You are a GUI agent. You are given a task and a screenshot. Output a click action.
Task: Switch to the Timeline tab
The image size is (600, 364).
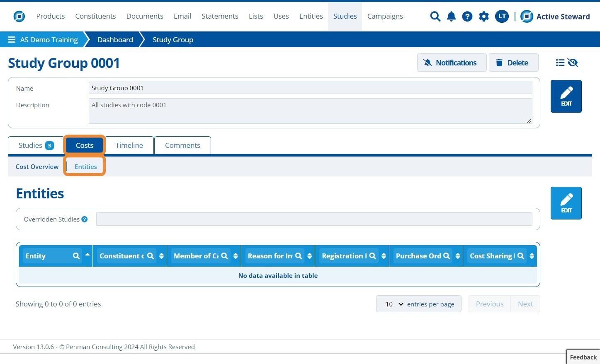point(129,145)
